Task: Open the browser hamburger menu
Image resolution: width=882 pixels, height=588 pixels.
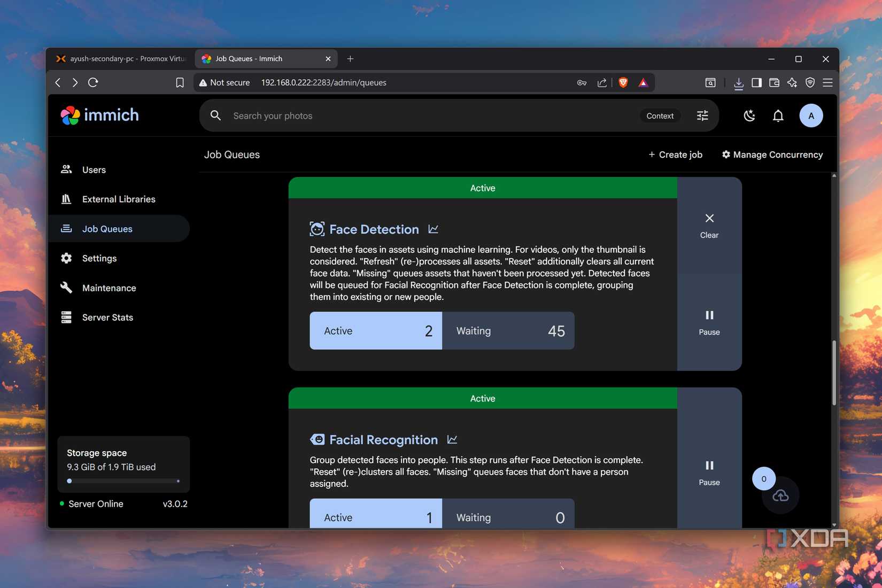Action: tap(827, 82)
